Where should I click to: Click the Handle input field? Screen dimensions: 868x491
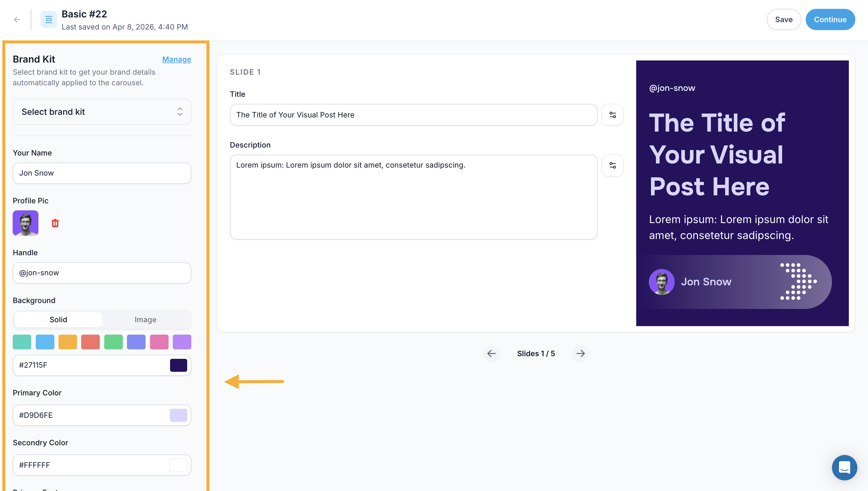(x=102, y=273)
